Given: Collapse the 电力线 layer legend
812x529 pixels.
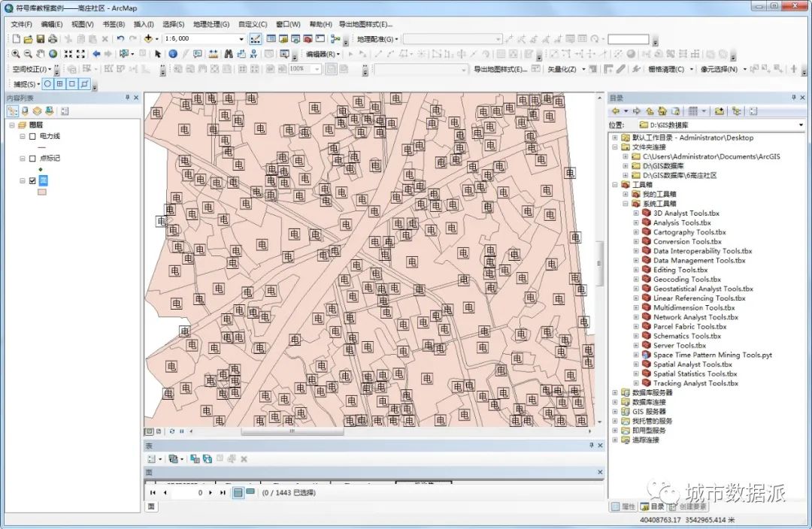Looking at the screenshot, I should pyautogui.click(x=23, y=136).
